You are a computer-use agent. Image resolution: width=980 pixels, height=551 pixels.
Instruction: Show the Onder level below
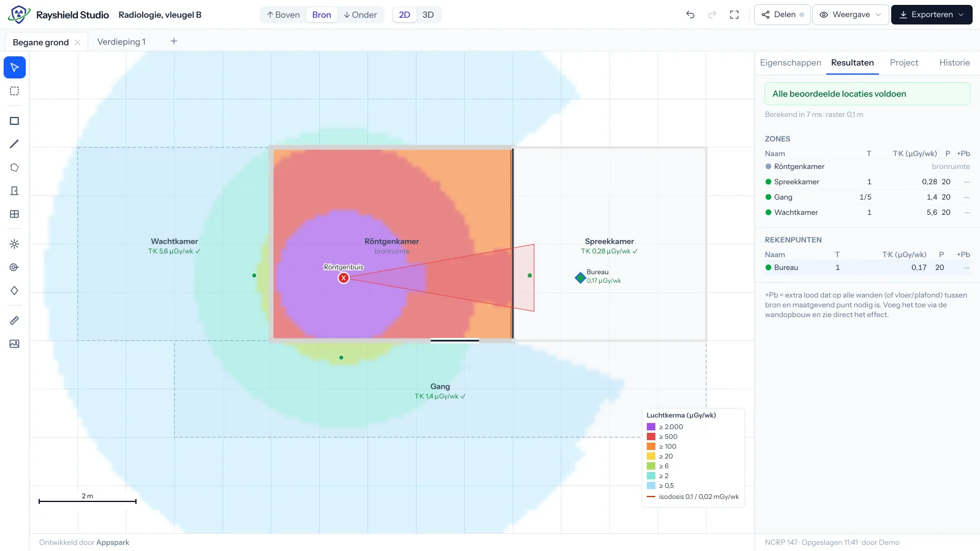point(360,15)
